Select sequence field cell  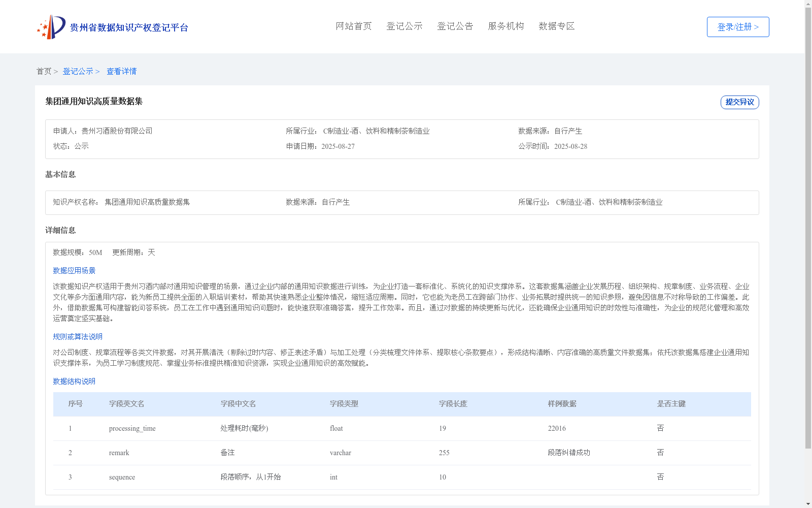pos(122,477)
